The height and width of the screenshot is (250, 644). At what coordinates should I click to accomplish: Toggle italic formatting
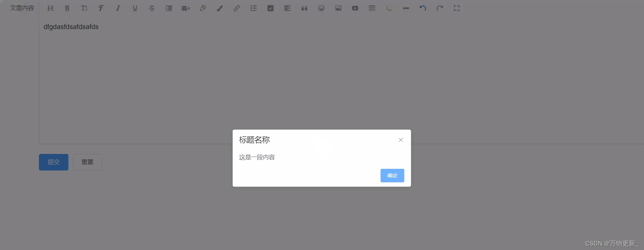118,8
